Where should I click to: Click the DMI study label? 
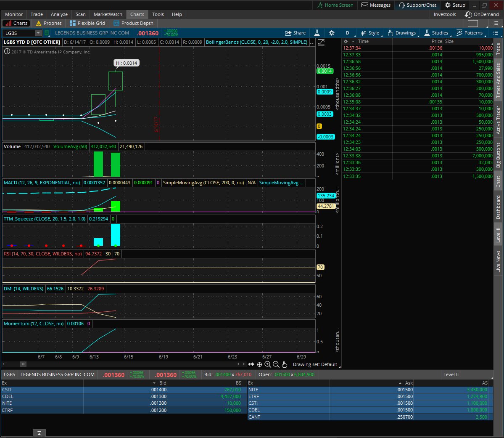point(24,289)
